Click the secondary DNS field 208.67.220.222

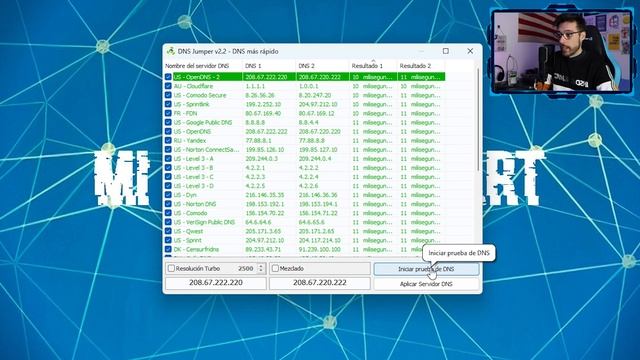[320, 283]
